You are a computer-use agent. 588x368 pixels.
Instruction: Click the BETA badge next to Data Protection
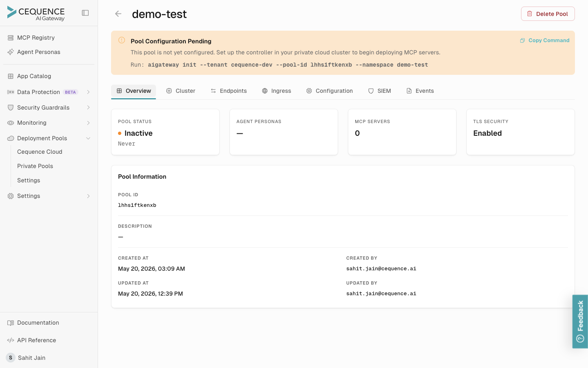pyautogui.click(x=71, y=92)
